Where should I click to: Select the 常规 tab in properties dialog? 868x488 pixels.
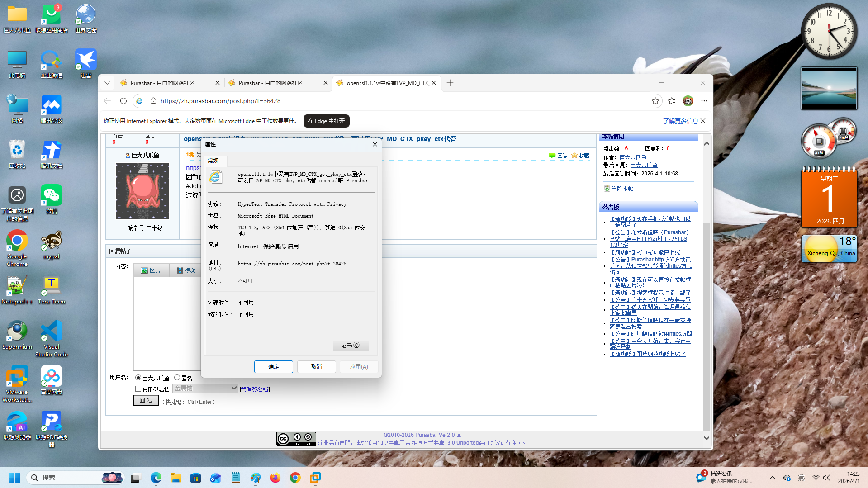pyautogui.click(x=213, y=161)
